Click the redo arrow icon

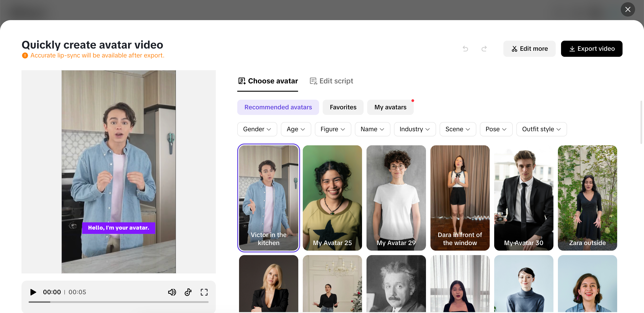point(484,49)
